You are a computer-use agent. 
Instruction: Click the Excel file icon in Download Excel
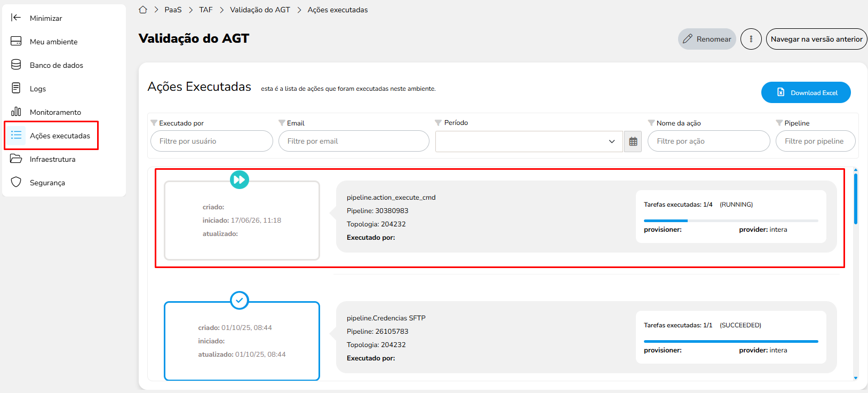781,92
